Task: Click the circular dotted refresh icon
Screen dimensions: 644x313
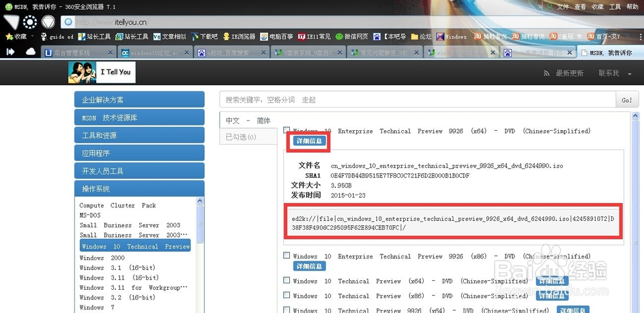Action: [30, 22]
